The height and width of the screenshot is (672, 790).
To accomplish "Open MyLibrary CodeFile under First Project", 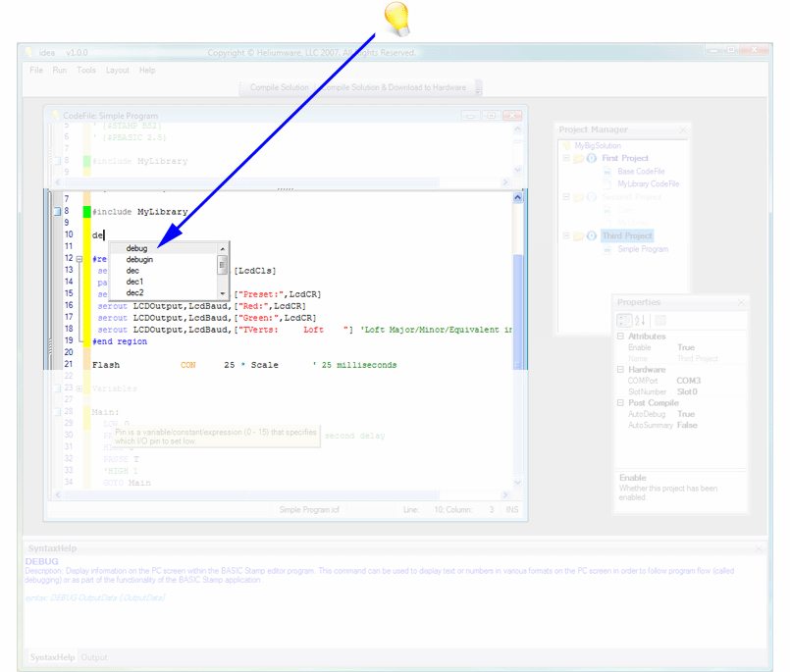I will 648,184.
